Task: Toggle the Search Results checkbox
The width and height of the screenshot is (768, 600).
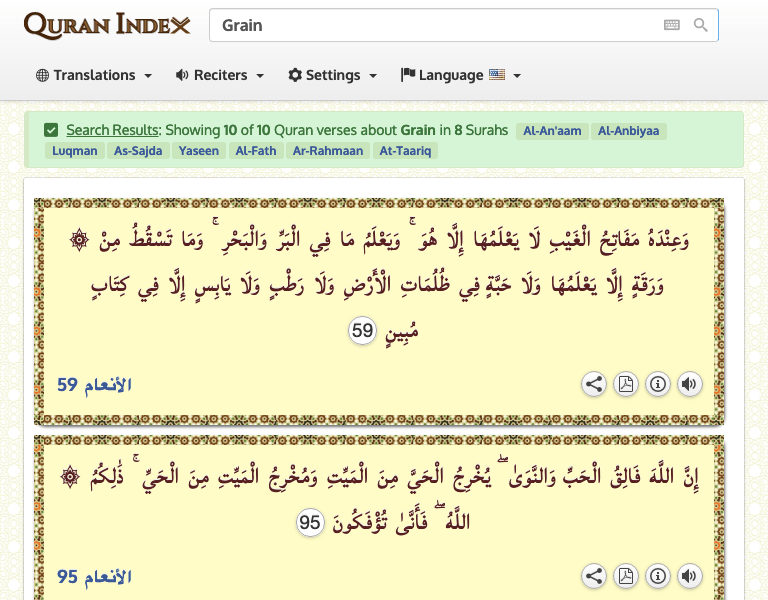Action: (51, 130)
